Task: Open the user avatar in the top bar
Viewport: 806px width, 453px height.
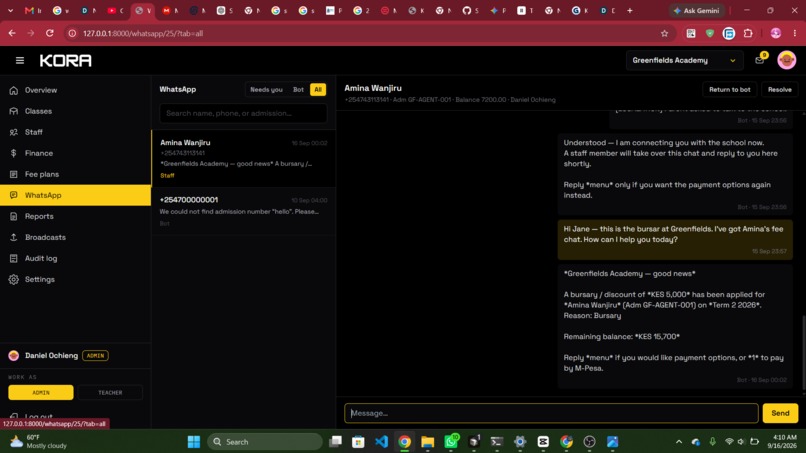Action: tap(786, 60)
